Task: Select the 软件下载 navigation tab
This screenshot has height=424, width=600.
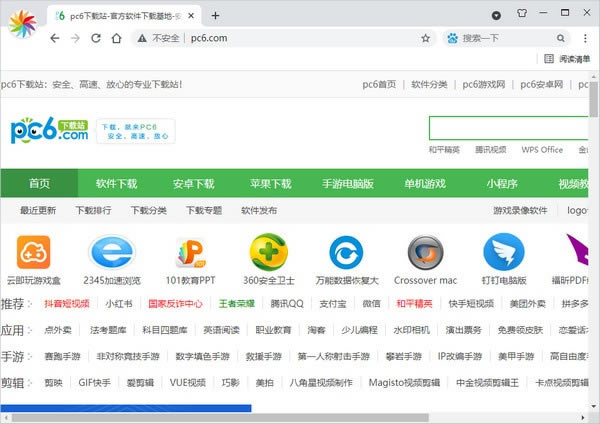Action: point(117,184)
